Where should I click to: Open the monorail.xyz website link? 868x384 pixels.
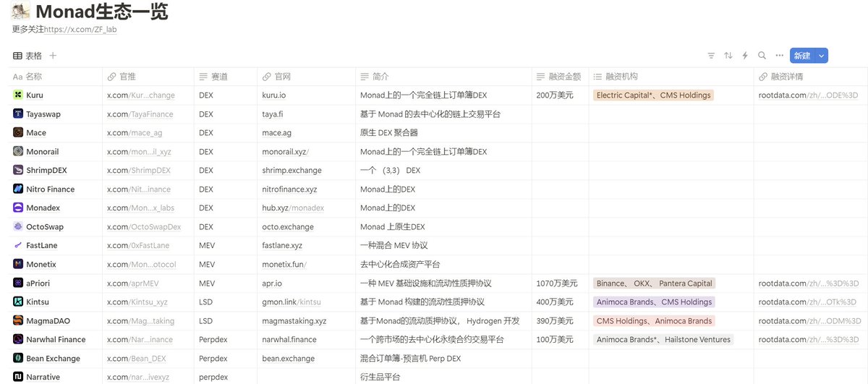pyautogui.click(x=285, y=151)
